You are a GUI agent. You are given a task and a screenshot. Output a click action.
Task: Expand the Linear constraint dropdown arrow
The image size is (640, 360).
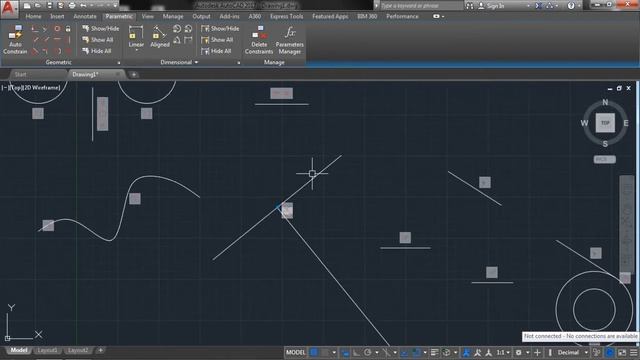[136, 50]
